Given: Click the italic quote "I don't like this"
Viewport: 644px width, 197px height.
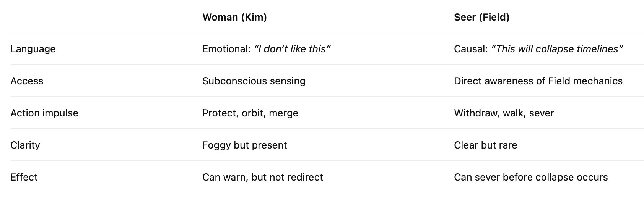Looking at the screenshot, I should (292, 49).
